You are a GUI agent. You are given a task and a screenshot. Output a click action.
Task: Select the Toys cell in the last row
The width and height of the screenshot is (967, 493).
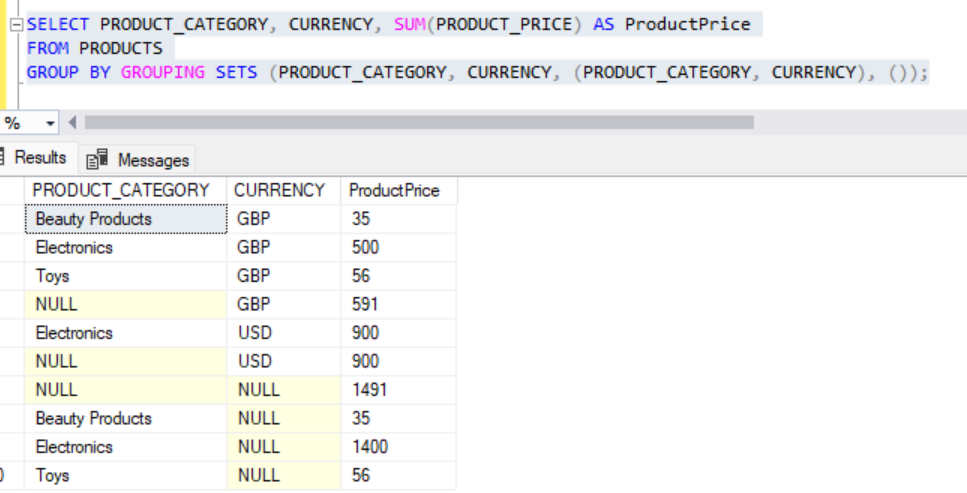tap(53, 476)
